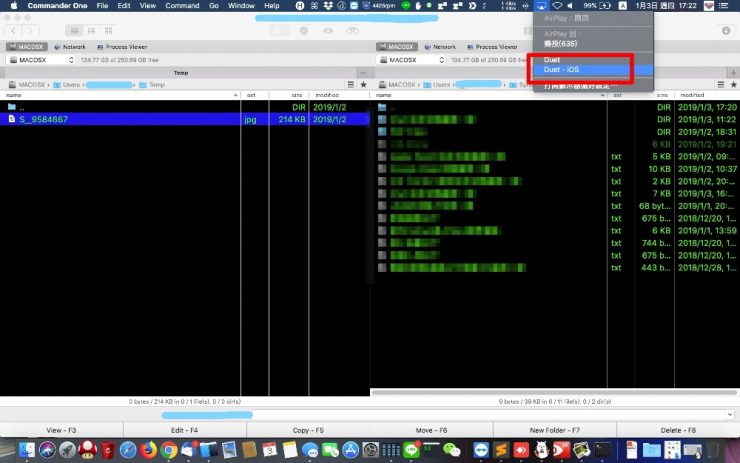Open the command line history dropdown
The image size is (740, 463).
point(732,414)
